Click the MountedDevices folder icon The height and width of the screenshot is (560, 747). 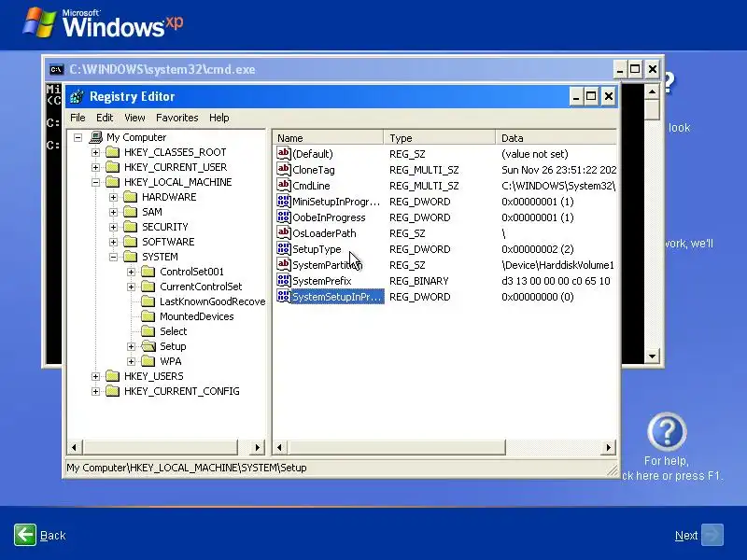148,316
